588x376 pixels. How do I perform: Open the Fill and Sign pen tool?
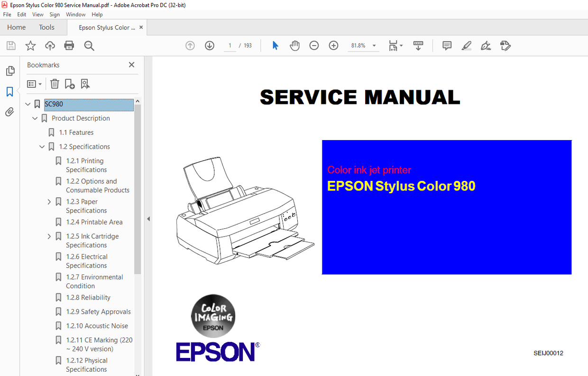(x=486, y=46)
